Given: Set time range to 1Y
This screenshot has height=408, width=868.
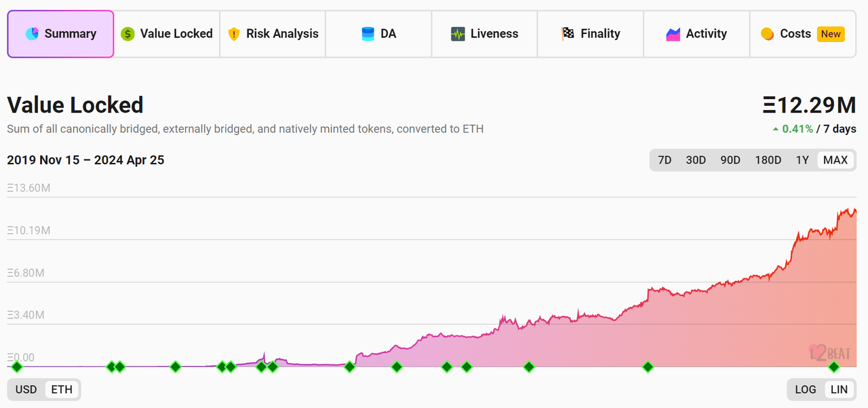Looking at the screenshot, I should point(802,160).
